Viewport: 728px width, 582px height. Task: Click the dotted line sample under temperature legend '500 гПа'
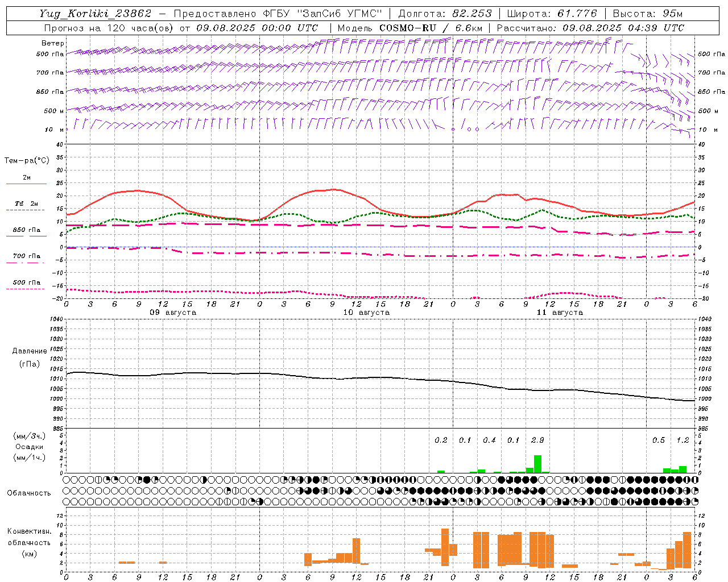(x=26, y=289)
